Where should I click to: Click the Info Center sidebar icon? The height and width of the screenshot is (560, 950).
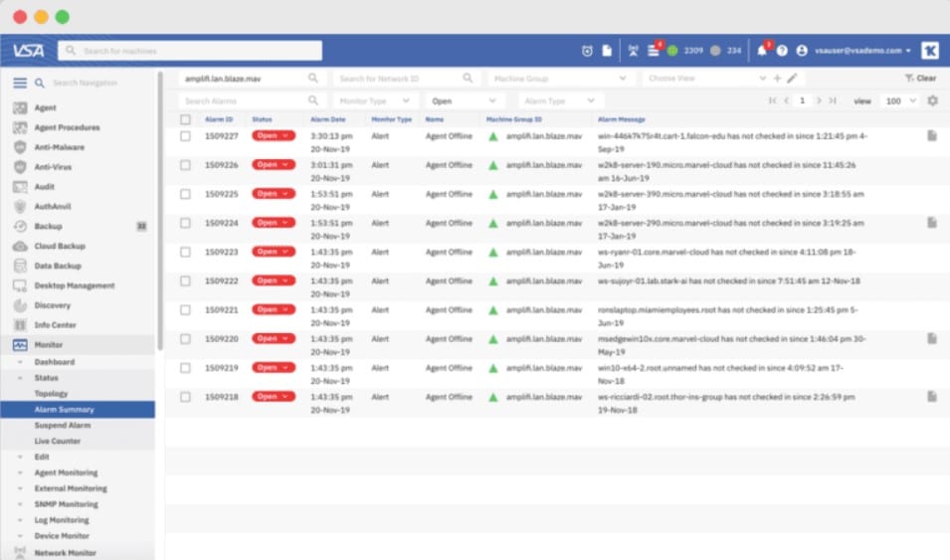20,325
